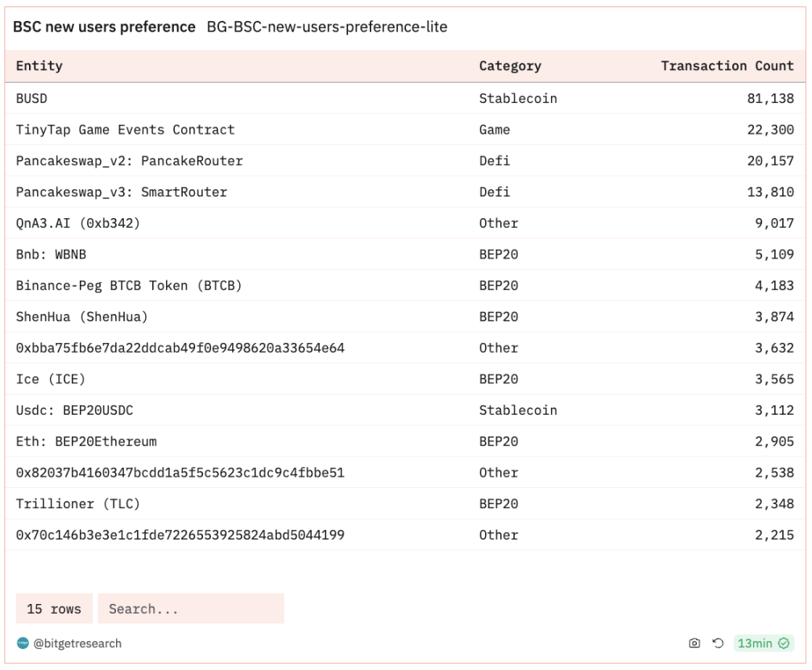
Task: Select address 0xbba75fb6e7da22... cell
Action: pos(180,348)
